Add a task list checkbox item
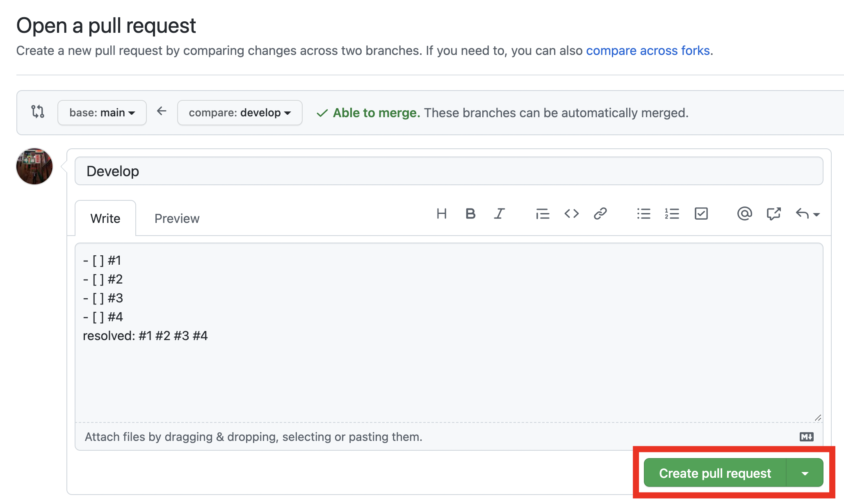 tap(701, 213)
